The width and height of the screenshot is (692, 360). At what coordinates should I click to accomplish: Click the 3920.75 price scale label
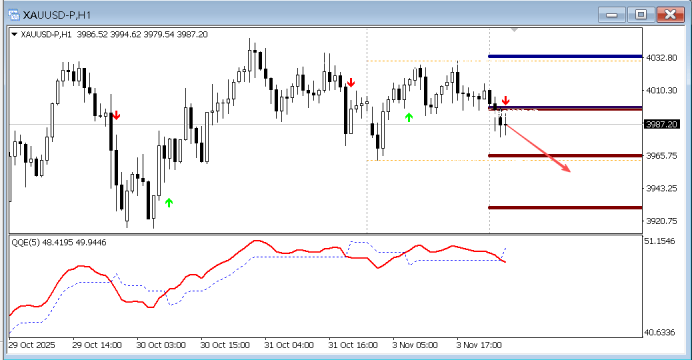pos(662,221)
